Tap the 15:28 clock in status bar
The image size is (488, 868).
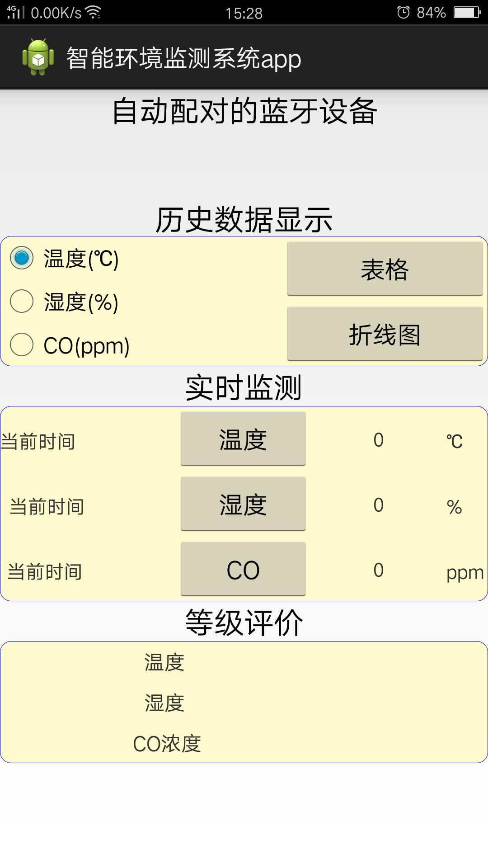tap(244, 13)
